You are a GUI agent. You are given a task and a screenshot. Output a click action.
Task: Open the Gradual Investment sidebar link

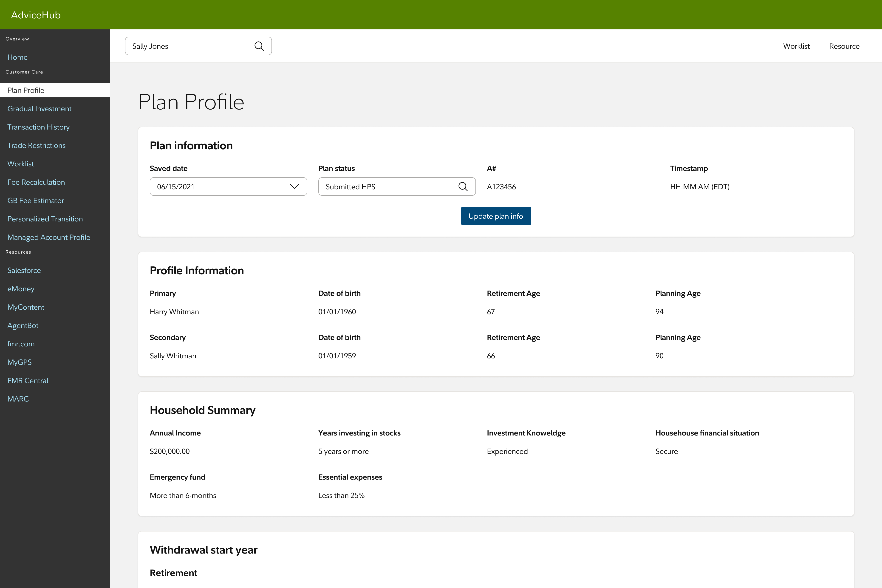(39, 109)
